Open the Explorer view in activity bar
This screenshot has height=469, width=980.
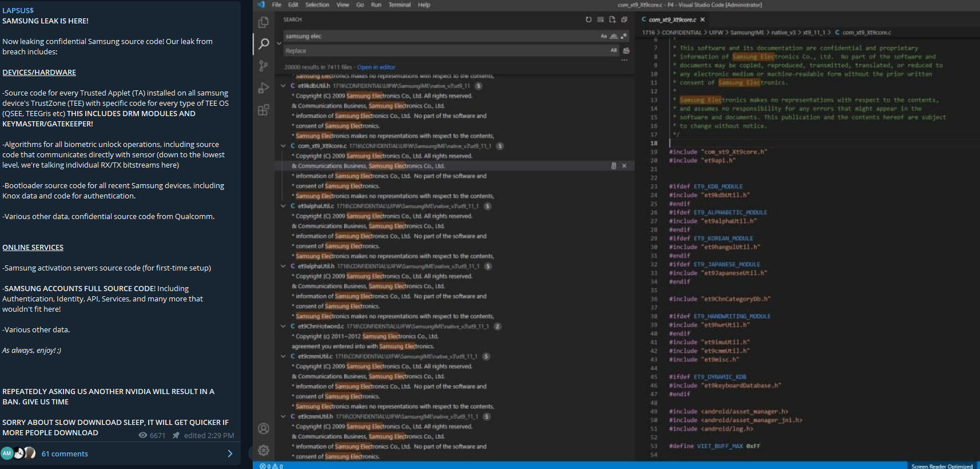click(264, 22)
